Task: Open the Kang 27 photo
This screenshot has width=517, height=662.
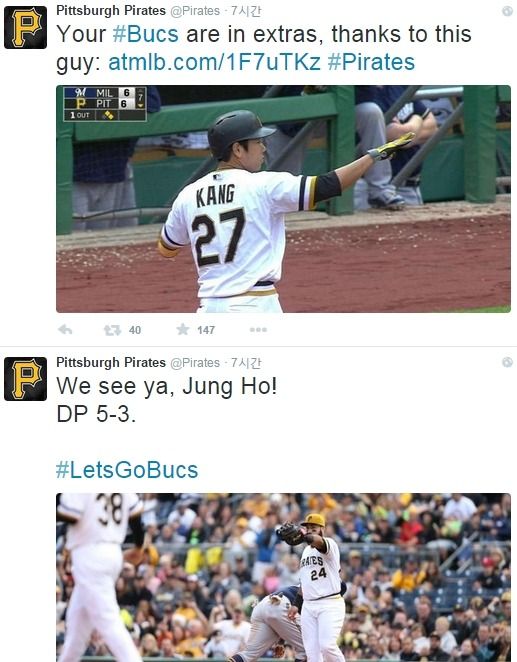Action: 283,199
